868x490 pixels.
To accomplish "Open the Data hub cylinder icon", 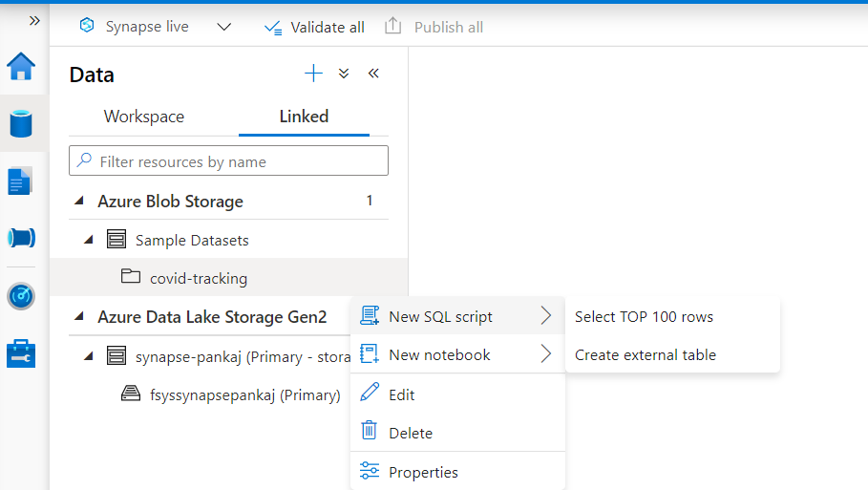I will (x=21, y=123).
